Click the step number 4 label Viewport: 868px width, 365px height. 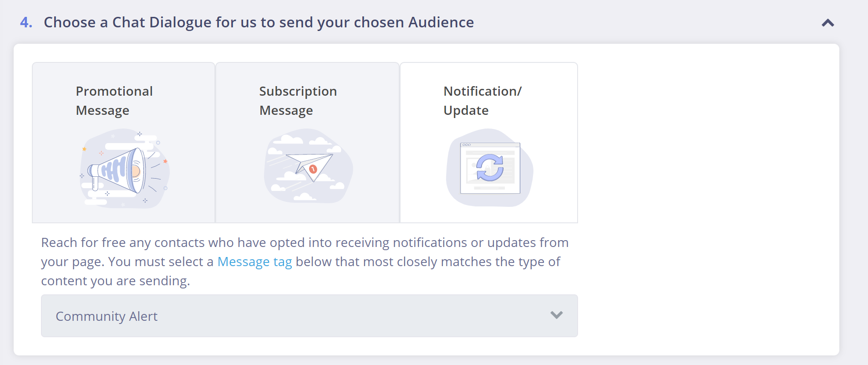click(x=26, y=22)
